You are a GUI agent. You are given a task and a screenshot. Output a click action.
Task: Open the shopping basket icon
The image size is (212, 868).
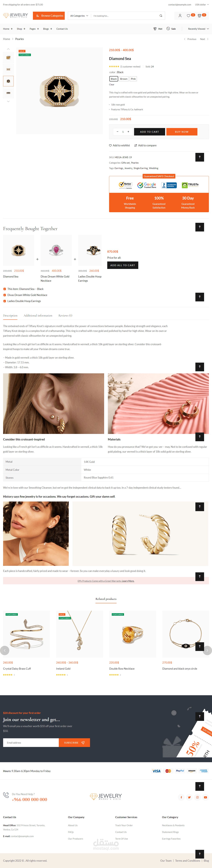[200, 16]
